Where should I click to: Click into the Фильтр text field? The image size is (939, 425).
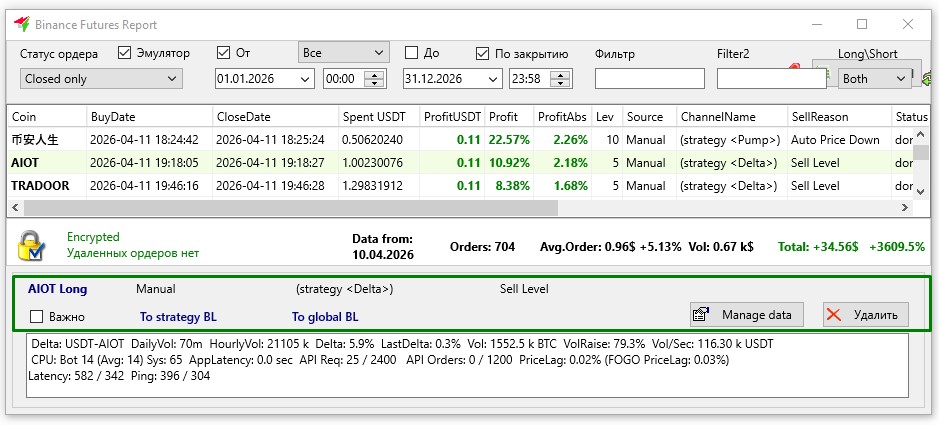pos(649,79)
